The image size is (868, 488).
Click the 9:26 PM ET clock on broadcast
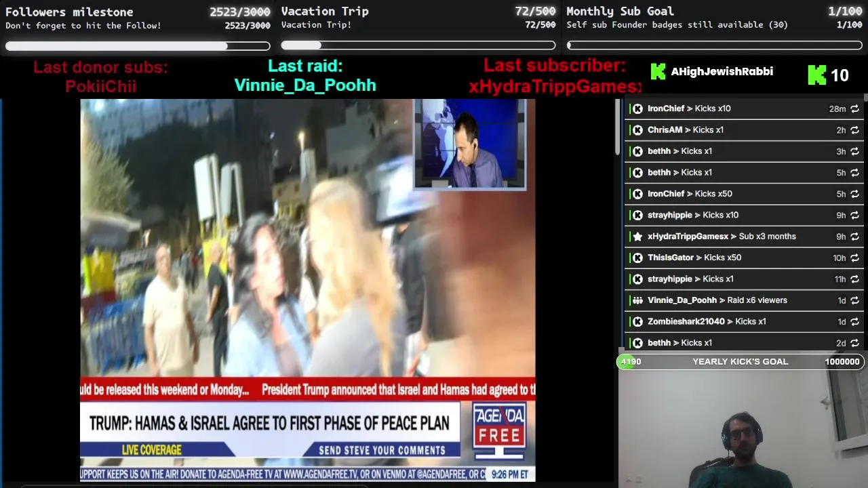[x=510, y=474]
